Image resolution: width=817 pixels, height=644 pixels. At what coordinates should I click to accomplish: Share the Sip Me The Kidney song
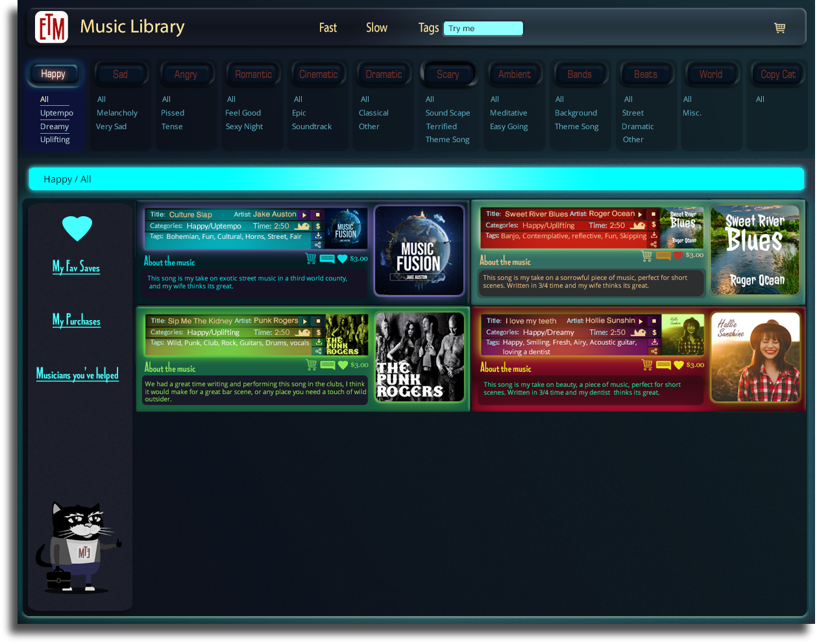click(318, 351)
